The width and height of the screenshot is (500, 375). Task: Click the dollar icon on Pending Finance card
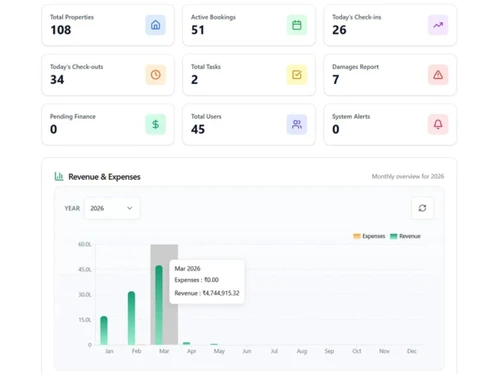point(155,124)
